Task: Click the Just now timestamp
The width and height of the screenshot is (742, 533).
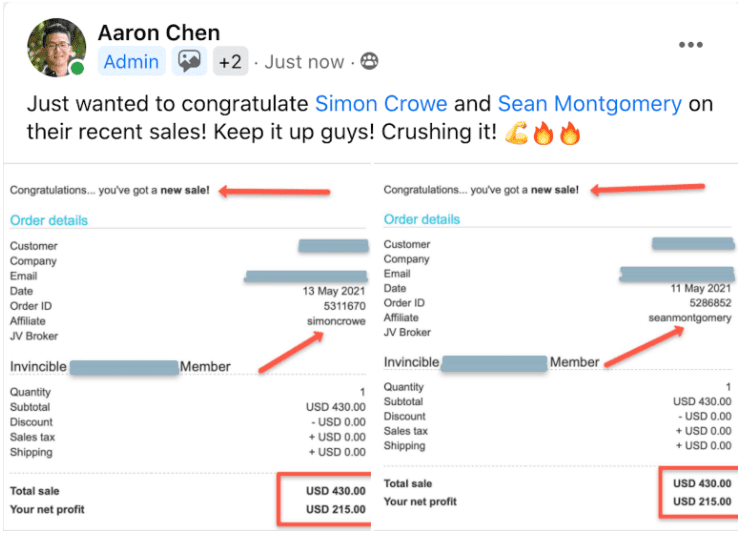Action: (x=304, y=62)
